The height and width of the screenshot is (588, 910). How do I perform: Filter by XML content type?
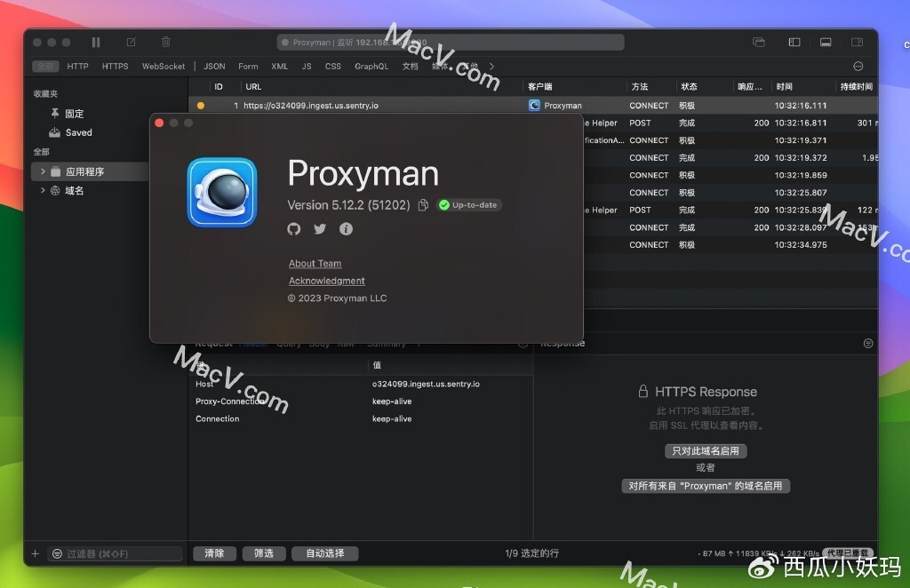[280, 66]
